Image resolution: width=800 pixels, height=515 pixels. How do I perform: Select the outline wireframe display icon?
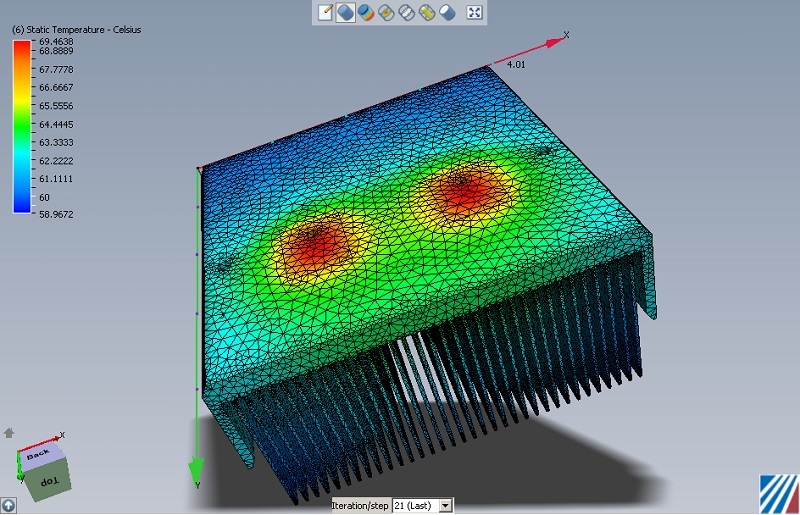click(x=407, y=12)
